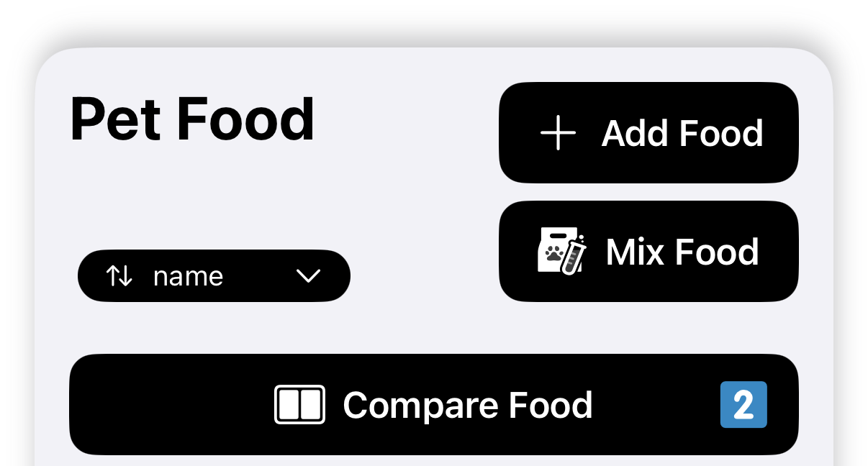Click the test tube icon beside Mix Food
Viewport: 868px width, 466px height.
[x=574, y=255]
